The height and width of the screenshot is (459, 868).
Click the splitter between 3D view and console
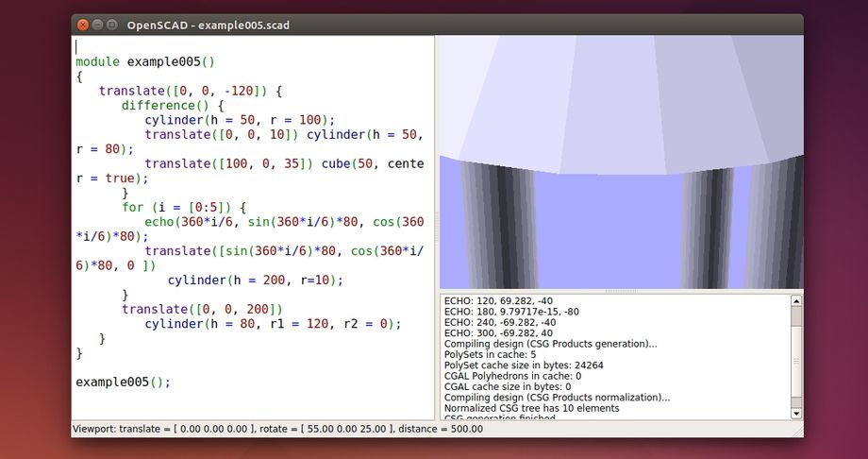[x=621, y=291]
